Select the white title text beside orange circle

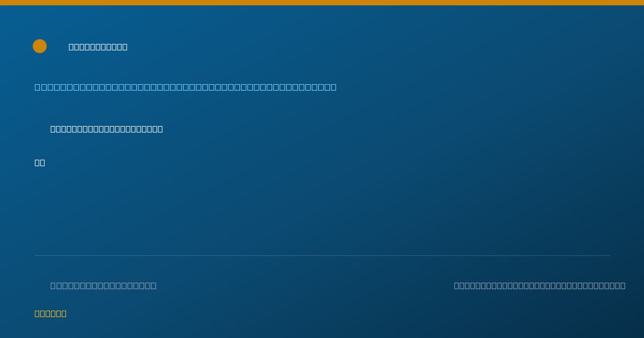[x=98, y=47]
